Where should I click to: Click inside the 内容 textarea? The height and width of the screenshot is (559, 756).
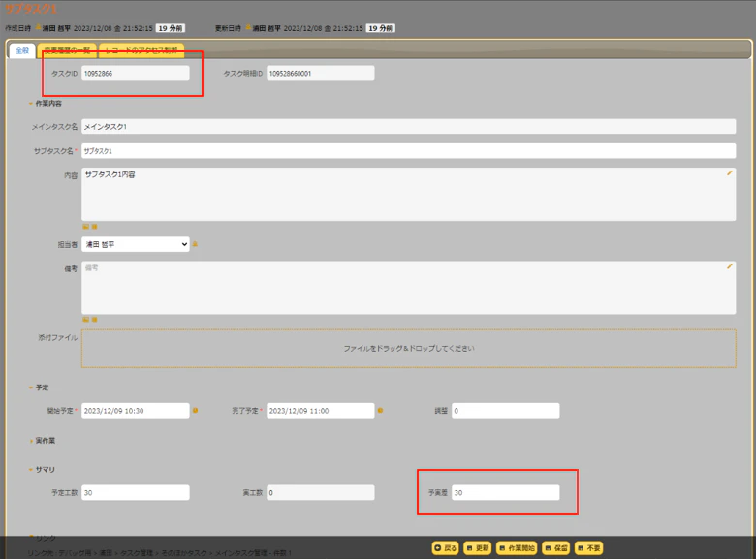(408, 194)
